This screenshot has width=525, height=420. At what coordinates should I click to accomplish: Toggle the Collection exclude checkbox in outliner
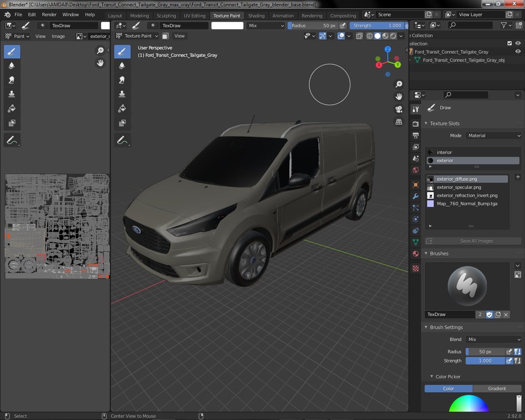[509, 43]
